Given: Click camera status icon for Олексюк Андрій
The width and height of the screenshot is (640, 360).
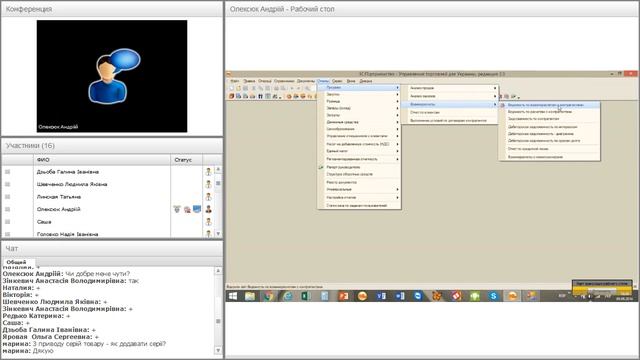Looking at the screenshot, I should pyautogui.click(x=187, y=209).
